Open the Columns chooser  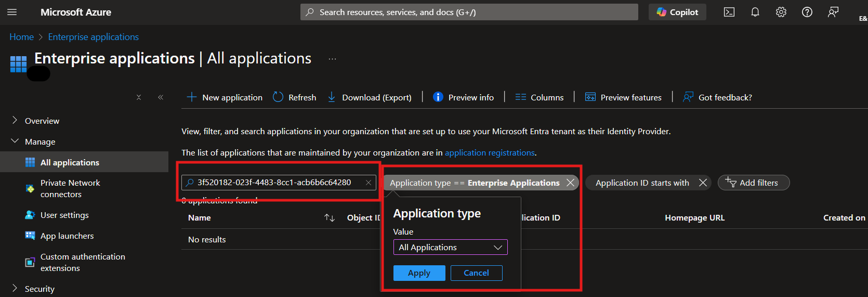(x=540, y=97)
